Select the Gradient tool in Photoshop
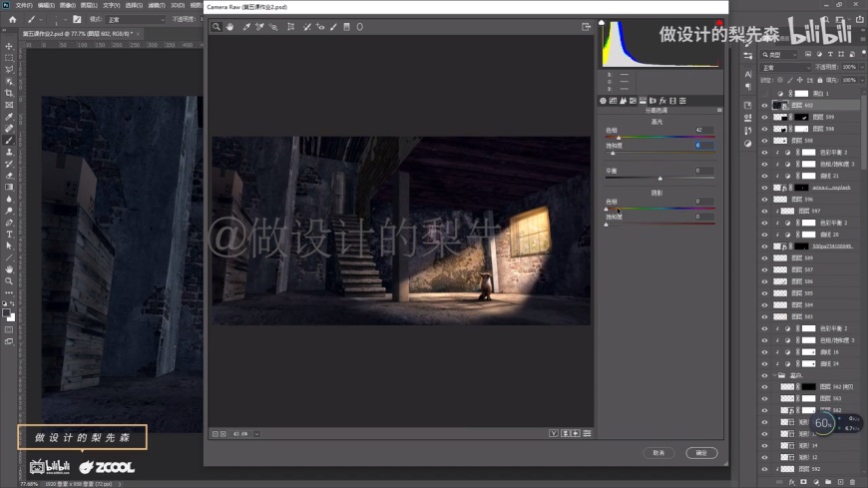This screenshot has height=488, width=868. tap(9, 187)
